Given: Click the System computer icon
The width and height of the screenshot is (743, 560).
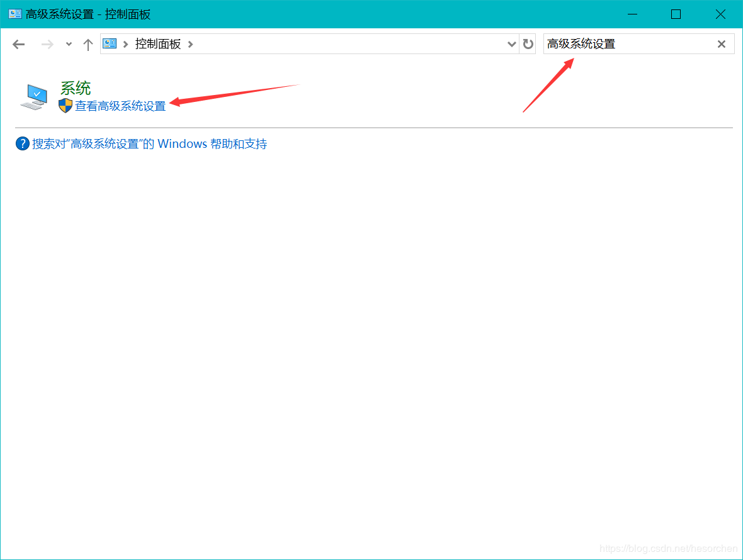Looking at the screenshot, I should click(35, 94).
